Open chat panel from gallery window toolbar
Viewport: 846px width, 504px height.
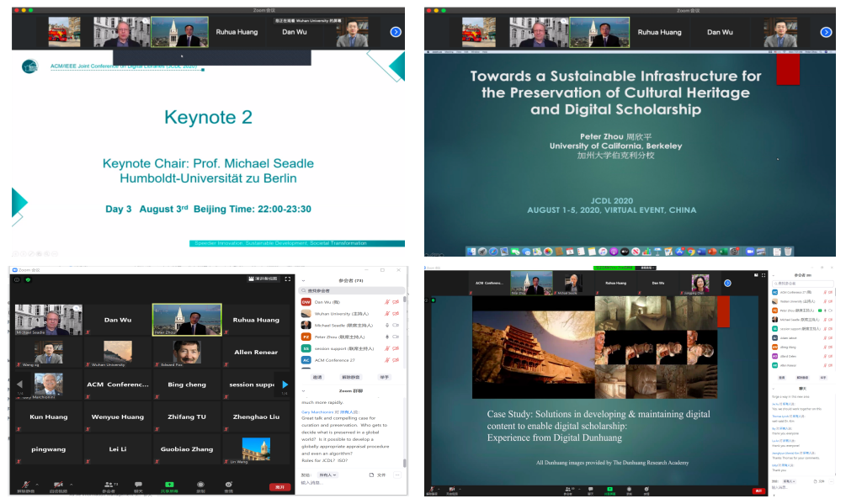pos(138,485)
